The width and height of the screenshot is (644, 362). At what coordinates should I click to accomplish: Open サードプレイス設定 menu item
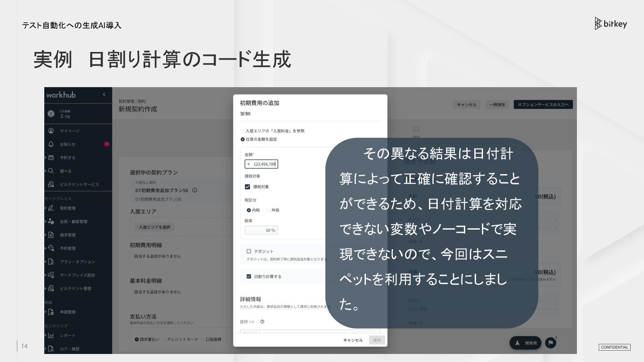point(78,275)
